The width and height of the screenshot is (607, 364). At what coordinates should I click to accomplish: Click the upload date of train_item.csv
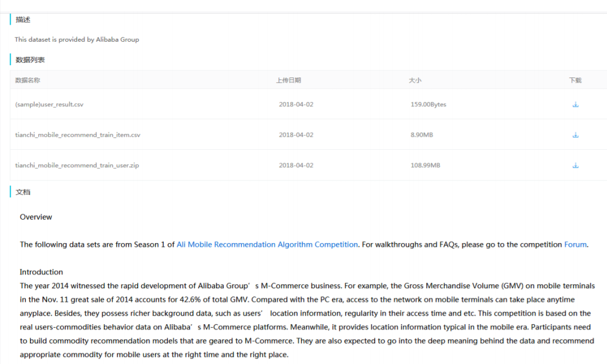(296, 135)
